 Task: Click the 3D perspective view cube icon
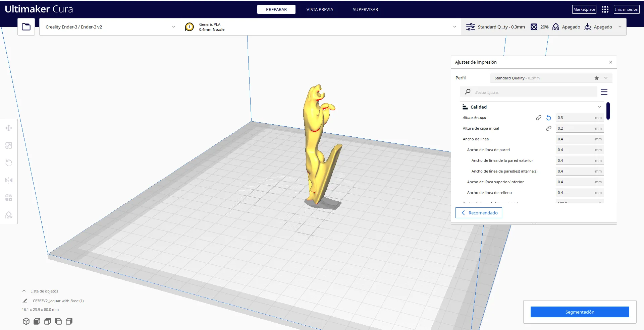point(26,321)
